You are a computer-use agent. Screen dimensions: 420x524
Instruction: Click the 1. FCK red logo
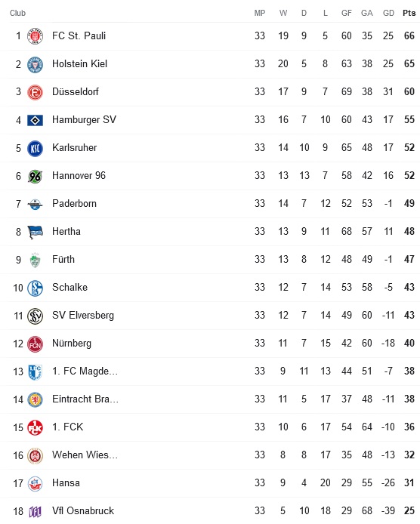point(35,428)
